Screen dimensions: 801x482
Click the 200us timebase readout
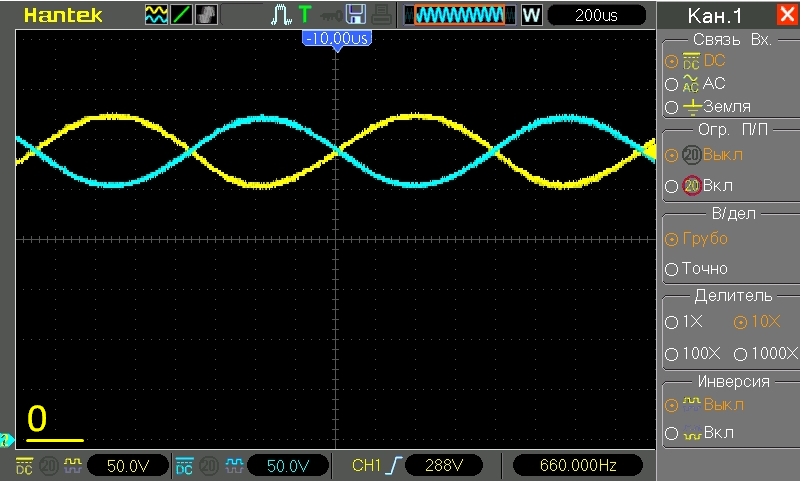coord(596,15)
